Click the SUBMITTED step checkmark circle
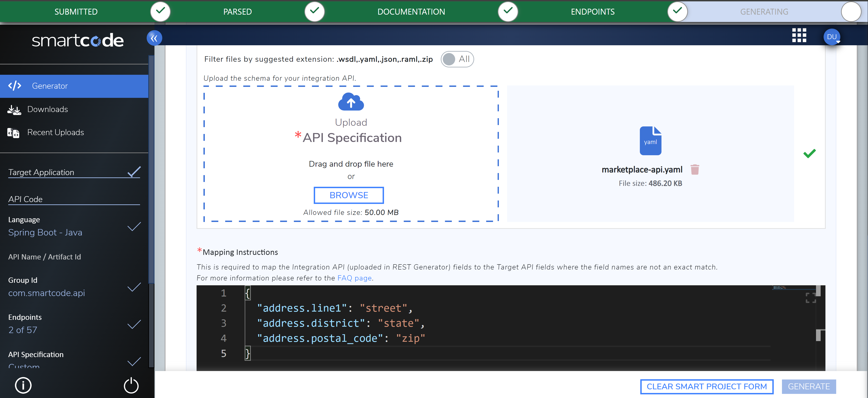This screenshot has height=398, width=868. 160,12
